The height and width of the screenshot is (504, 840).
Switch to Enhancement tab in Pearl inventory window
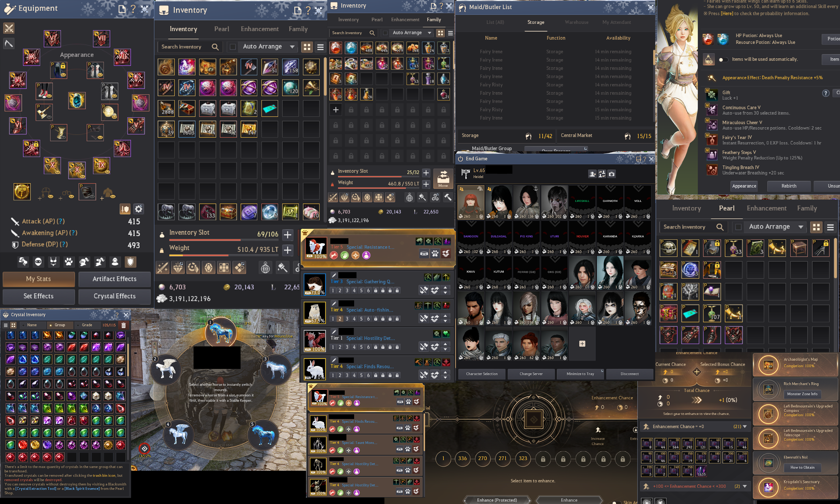point(766,208)
